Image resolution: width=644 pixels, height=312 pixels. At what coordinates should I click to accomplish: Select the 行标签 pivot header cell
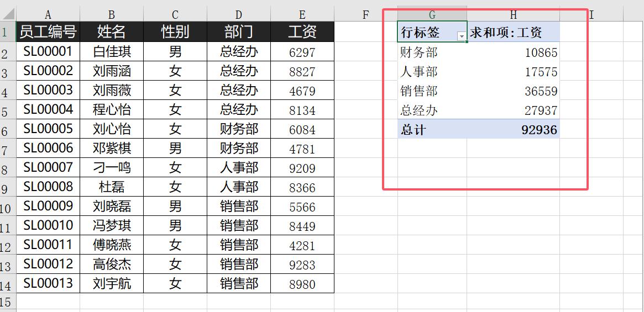(432, 31)
